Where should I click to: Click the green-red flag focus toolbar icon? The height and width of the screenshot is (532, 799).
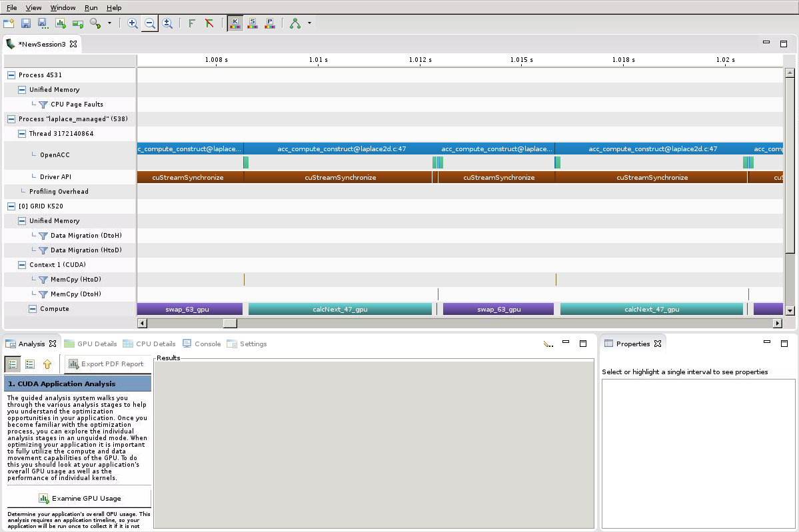pyautogui.click(x=209, y=23)
